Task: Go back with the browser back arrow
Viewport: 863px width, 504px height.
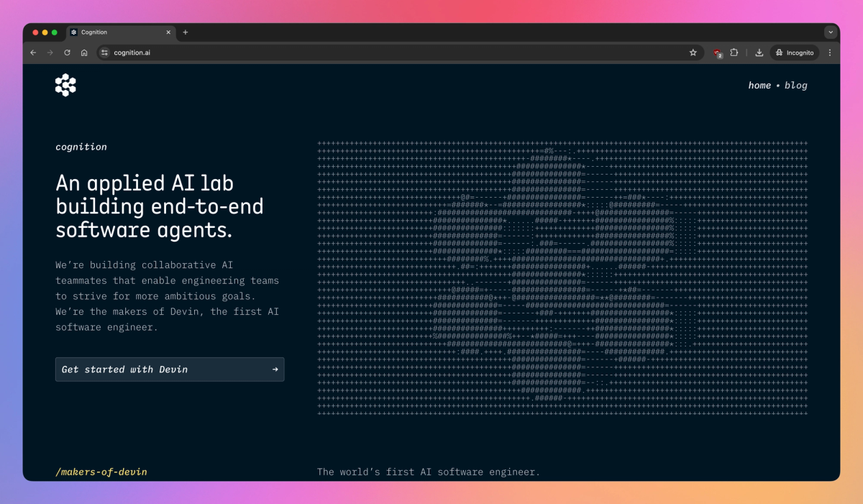Action: click(33, 52)
